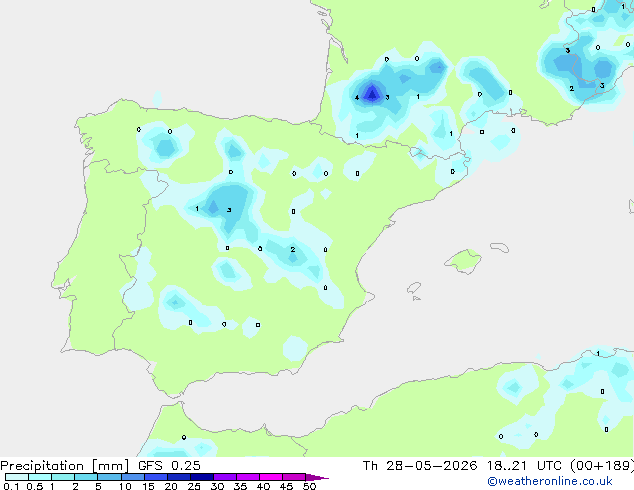Click the '0.5' legend scale label

[x=35, y=486]
